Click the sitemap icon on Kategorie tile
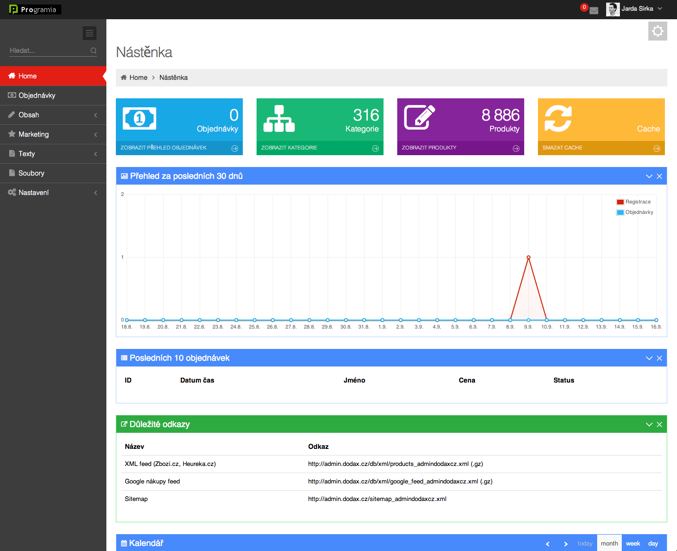Viewport: 677px width, 551px height. [x=279, y=118]
